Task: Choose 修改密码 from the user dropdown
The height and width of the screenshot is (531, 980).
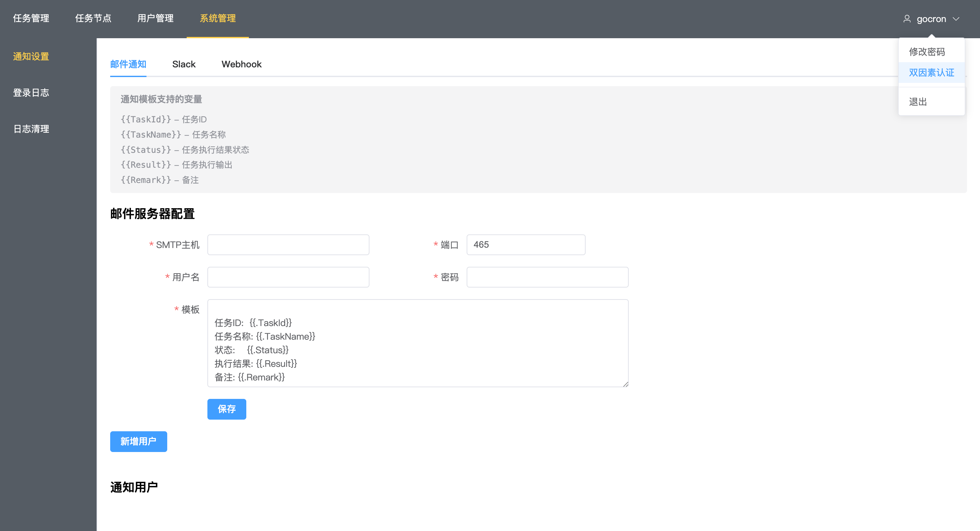Action: point(931,52)
